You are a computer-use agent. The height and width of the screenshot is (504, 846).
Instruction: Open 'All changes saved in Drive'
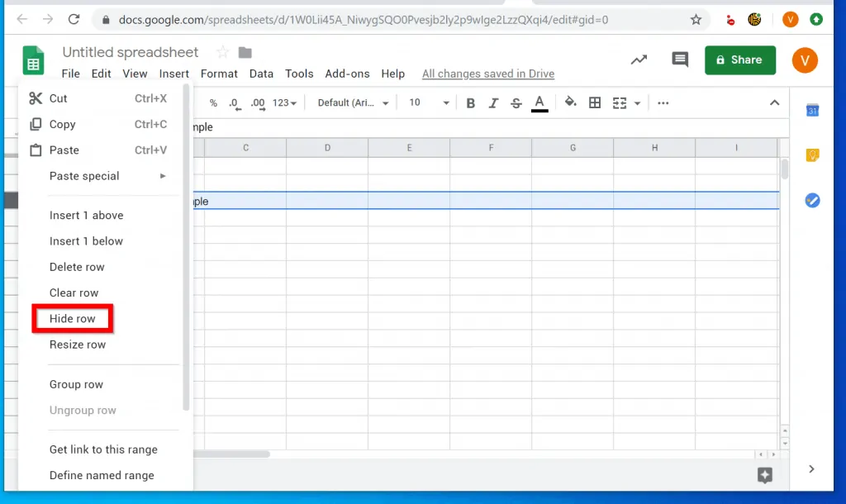click(x=487, y=74)
